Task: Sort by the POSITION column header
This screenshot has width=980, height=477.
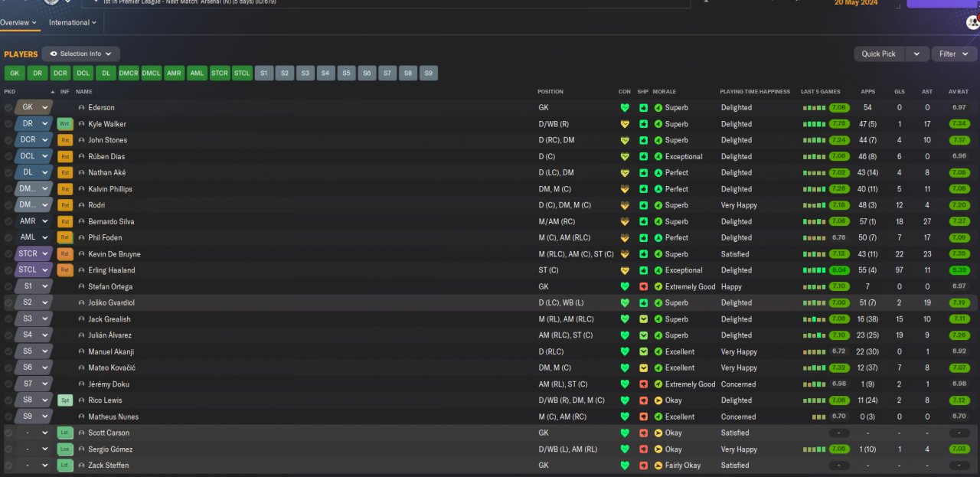Action: click(x=550, y=92)
